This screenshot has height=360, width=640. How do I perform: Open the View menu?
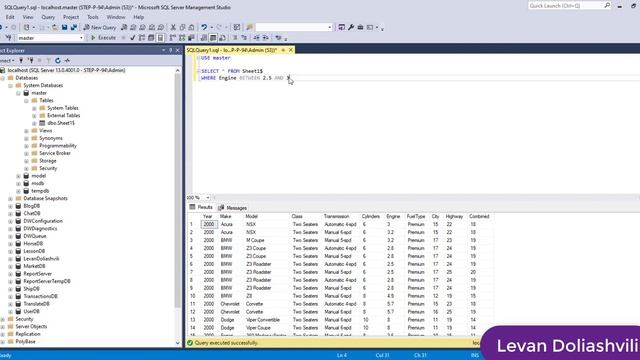tap(28, 17)
